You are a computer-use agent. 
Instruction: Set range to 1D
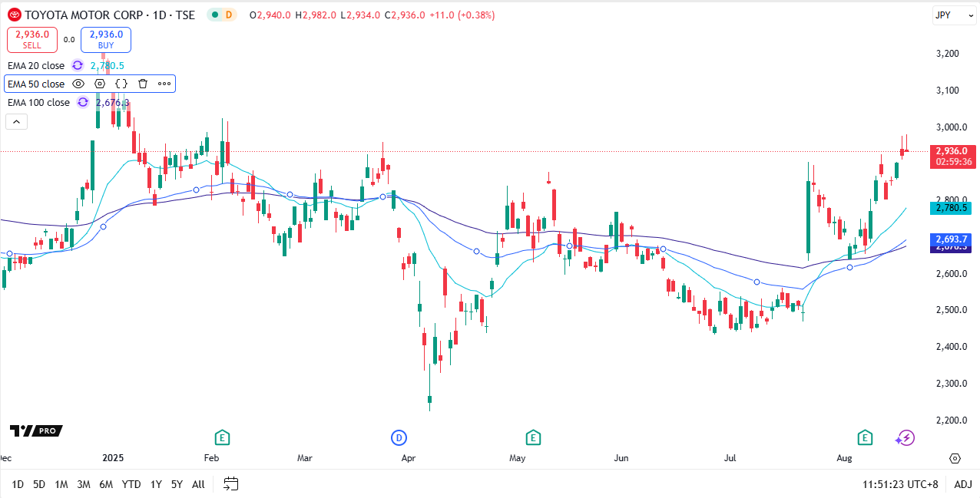point(18,484)
